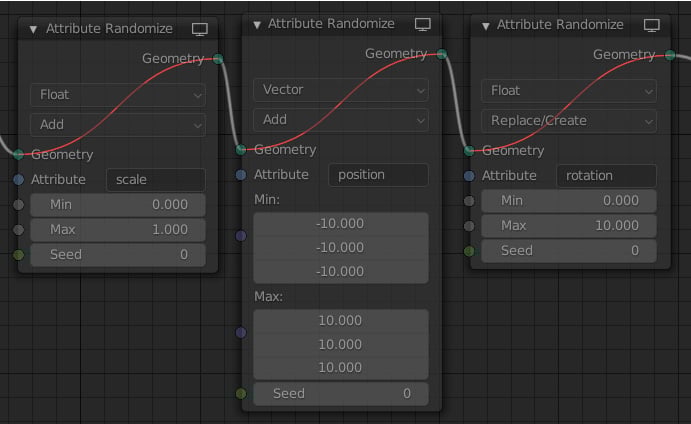Select position node by its Attribute Randomize title
Viewport: 691px width, 424px height.
(331, 24)
